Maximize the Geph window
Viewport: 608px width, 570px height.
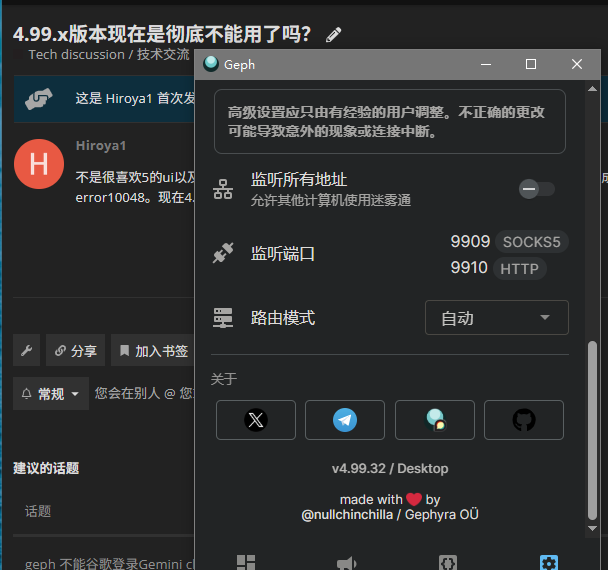pos(531,64)
